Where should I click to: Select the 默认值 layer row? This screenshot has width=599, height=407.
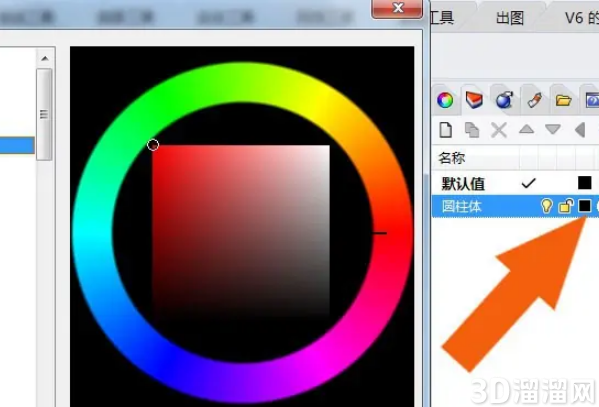pyautogui.click(x=515, y=183)
